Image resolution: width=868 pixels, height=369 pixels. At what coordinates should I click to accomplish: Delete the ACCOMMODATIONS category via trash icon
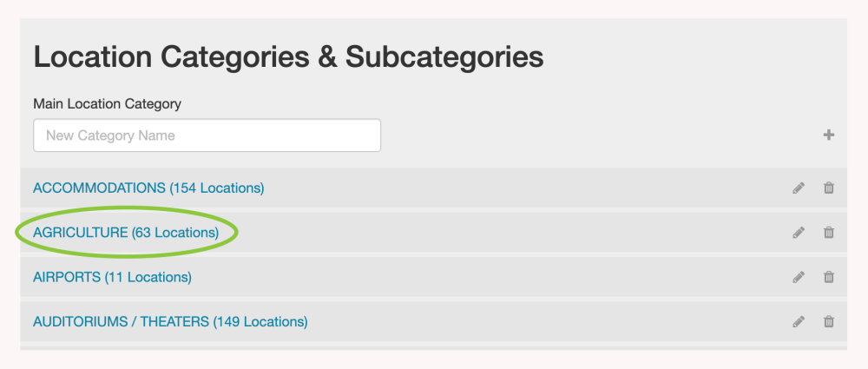click(829, 188)
